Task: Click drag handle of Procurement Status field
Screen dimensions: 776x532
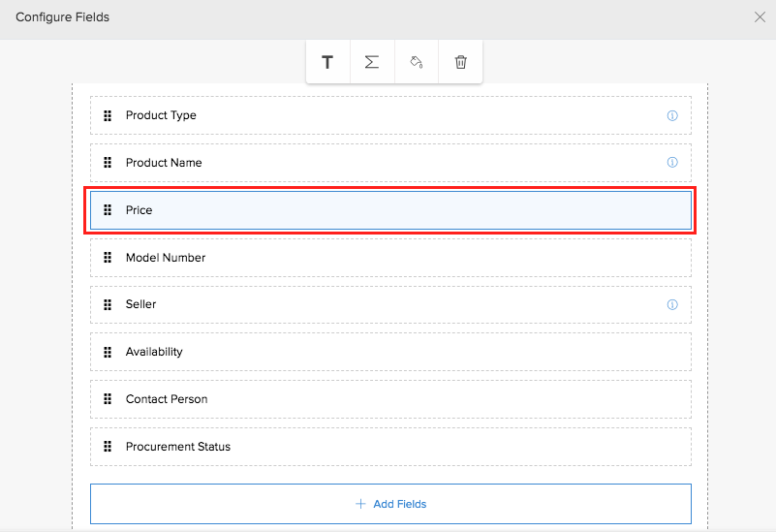Action: click(x=108, y=447)
